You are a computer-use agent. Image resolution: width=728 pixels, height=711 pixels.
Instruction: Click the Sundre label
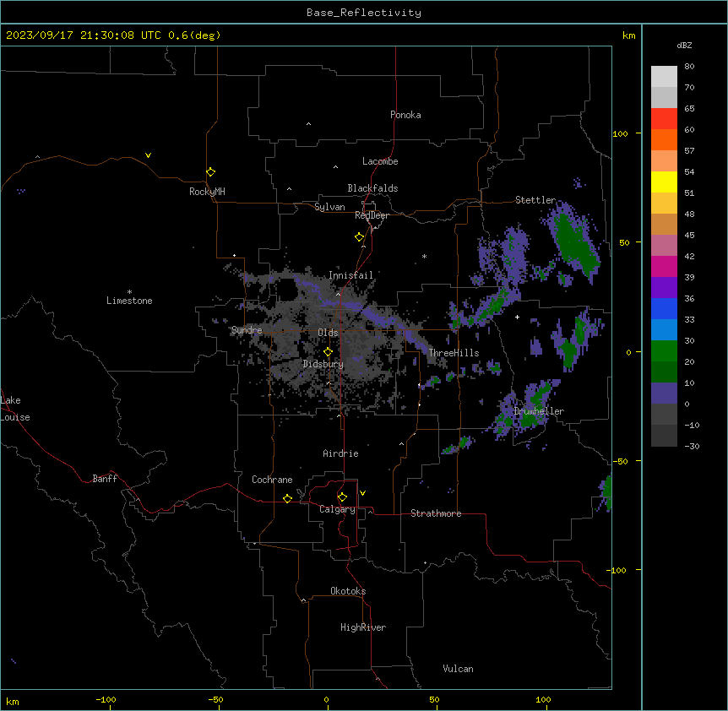click(247, 330)
